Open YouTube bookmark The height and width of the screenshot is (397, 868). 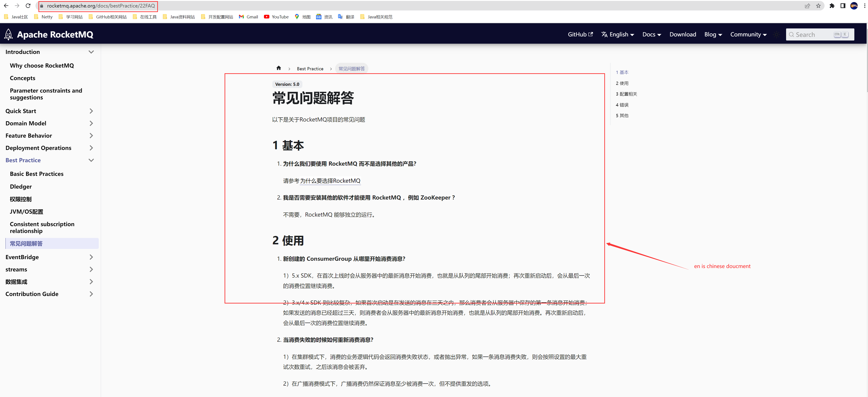pyautogui.click(x=276, y=17)
